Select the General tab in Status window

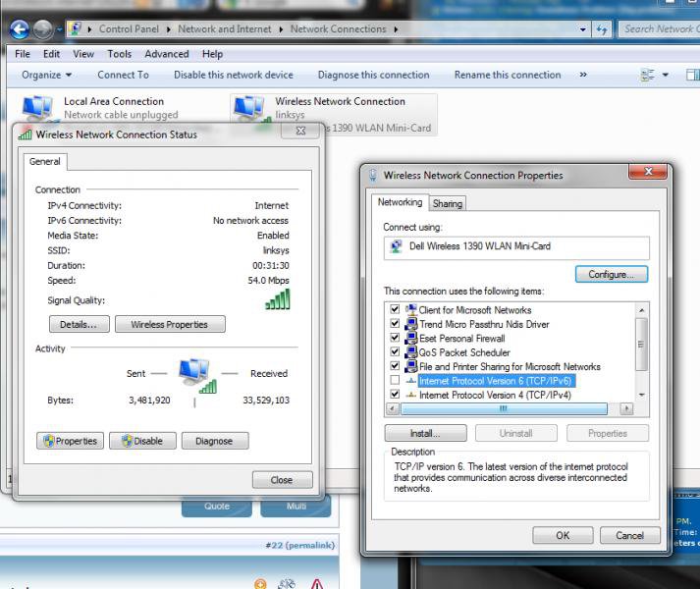point(44,162)
